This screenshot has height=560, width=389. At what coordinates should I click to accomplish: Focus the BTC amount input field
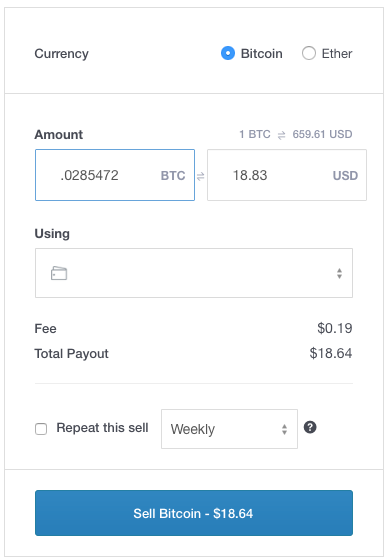(115, 175)
